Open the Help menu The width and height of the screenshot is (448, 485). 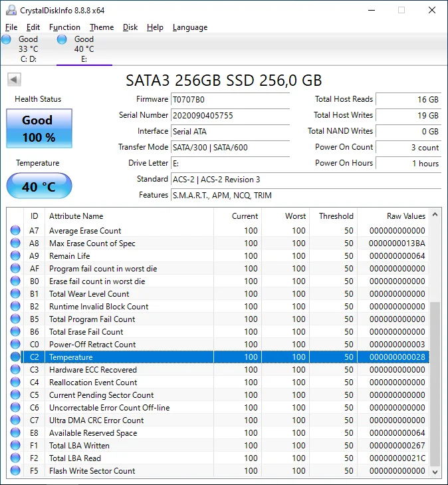(x=155, y=27)
